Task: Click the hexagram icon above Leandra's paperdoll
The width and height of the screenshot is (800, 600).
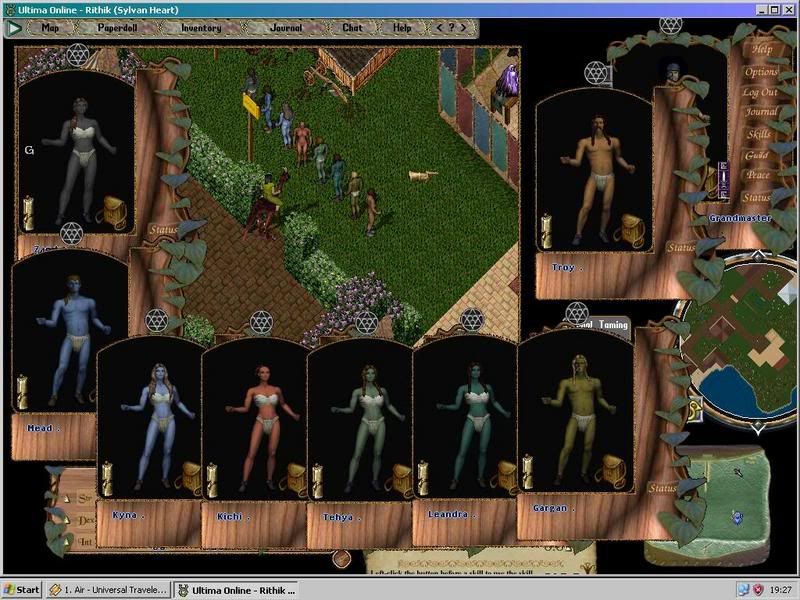Action: [x=472, y=319]
